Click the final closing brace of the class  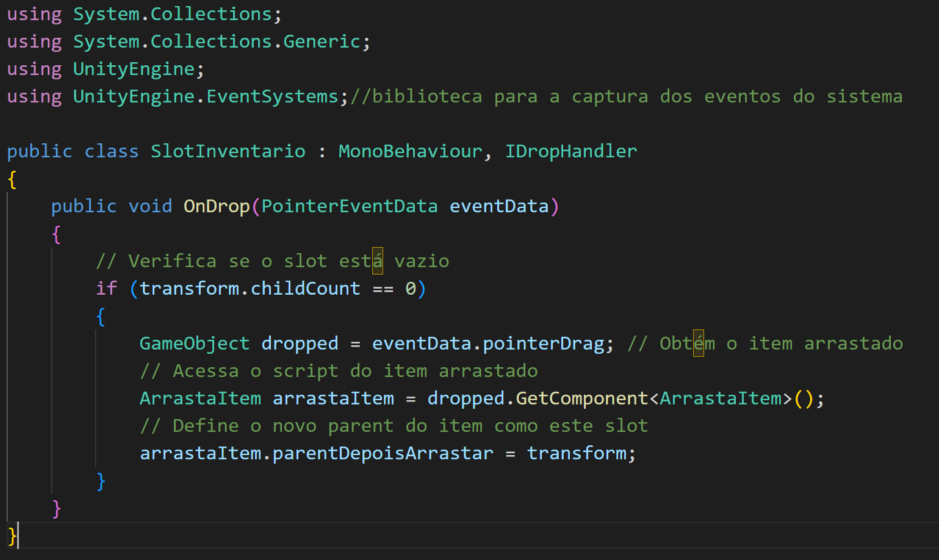[x=12, y=536]
